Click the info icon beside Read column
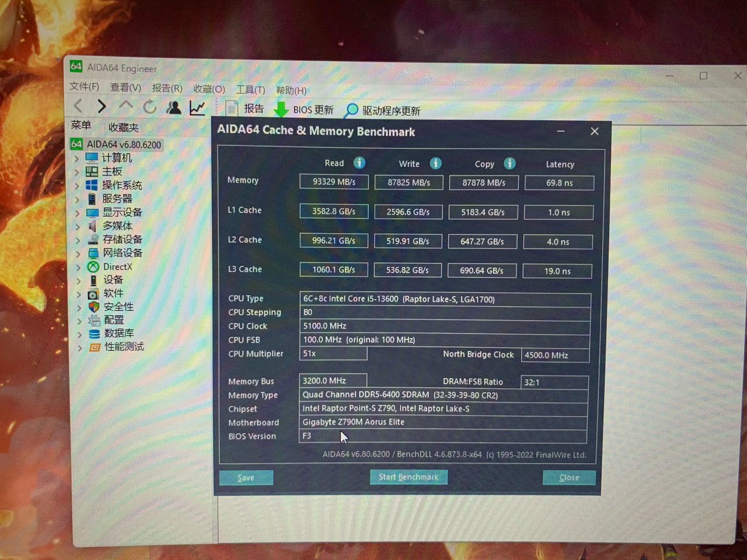The image size is (747, 560). pos(359,163)
